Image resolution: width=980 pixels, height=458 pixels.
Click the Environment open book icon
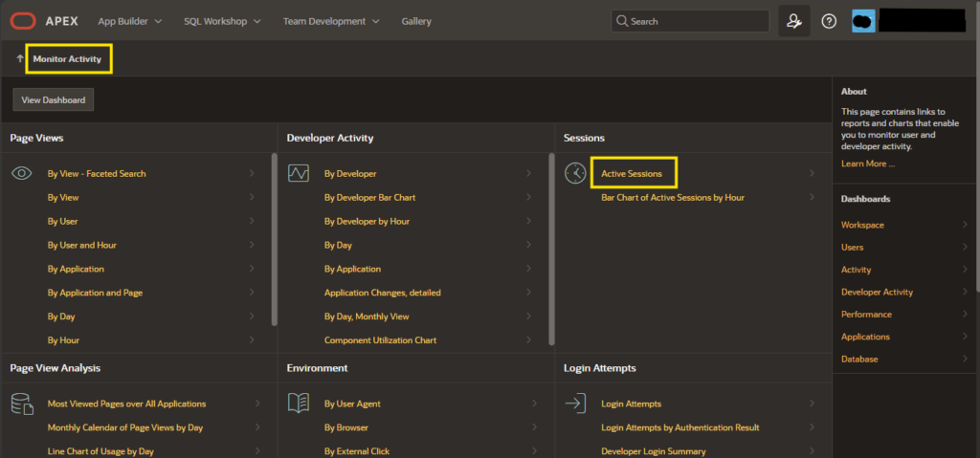[299, 403]
